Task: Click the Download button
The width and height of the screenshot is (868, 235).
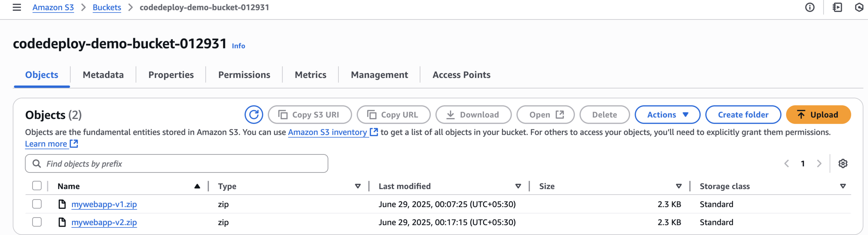Action: 474,115
